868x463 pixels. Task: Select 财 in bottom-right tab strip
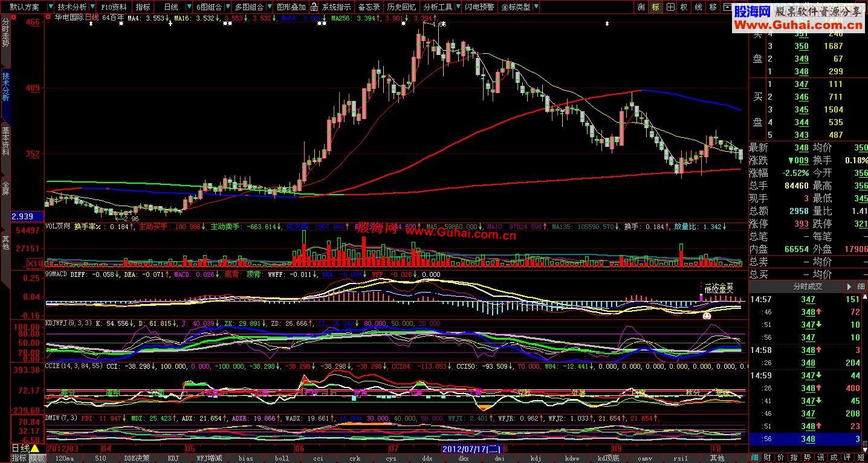(768, 458)
